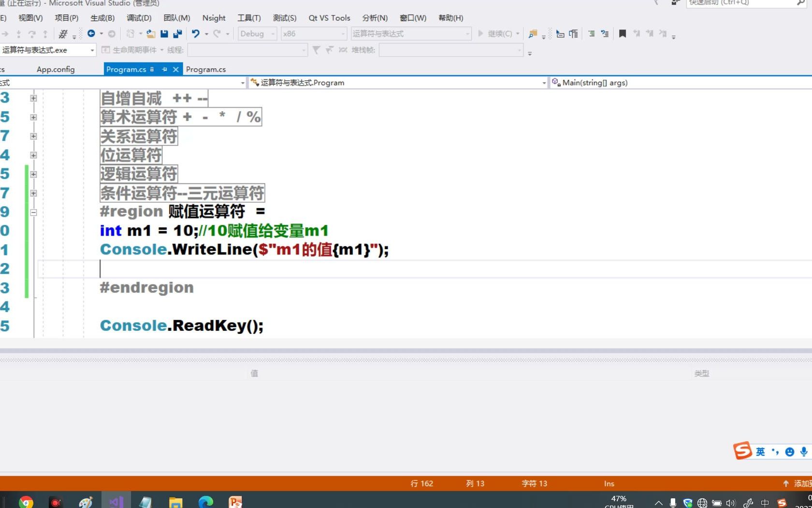Click the quick launch search magnifier
Viewport: 812px width, 508px height.
801,2
